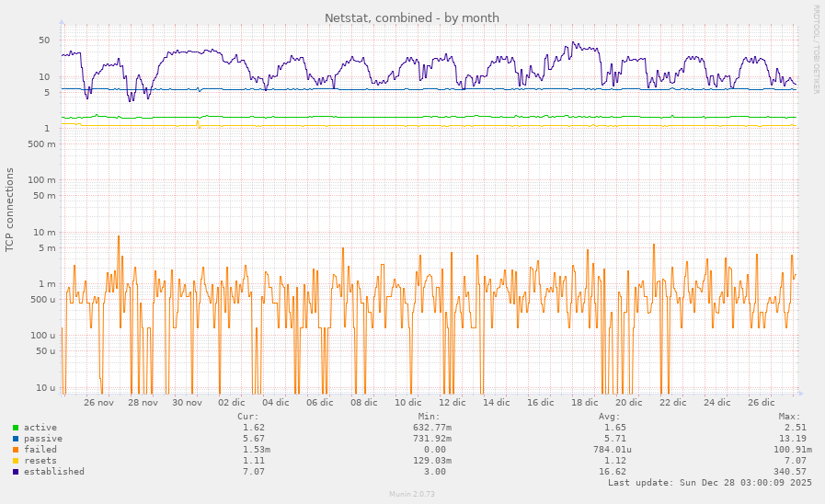Viewport: 825px width, 504px height.
Task: Click the '28 nov' x-axis date label
Action: pos(143,403)
